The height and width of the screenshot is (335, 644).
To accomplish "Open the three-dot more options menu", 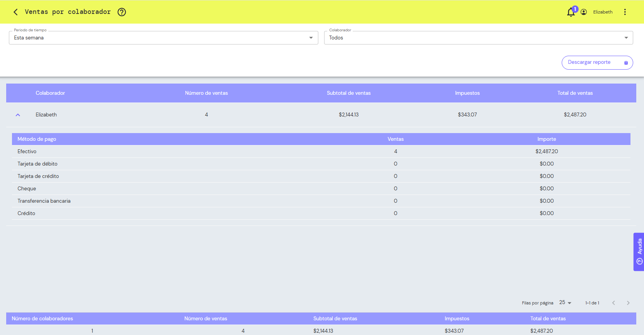I will coord(625,12).
